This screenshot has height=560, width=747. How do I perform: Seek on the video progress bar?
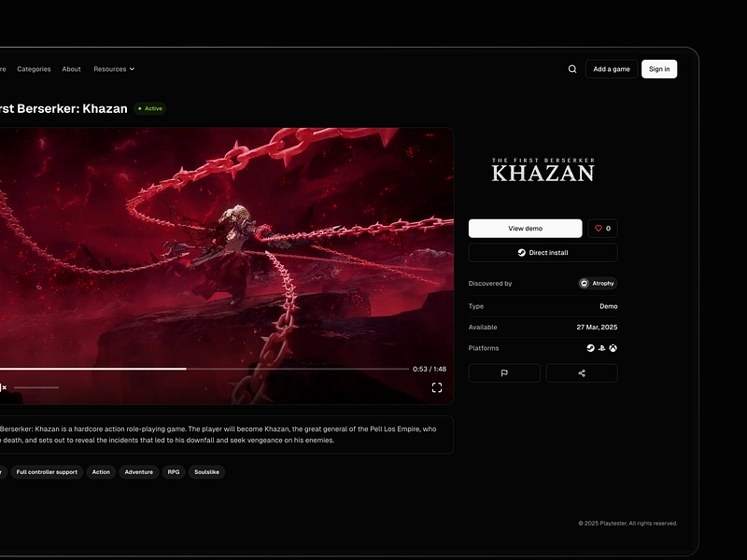pyautogui.click(x=204, y=369)
